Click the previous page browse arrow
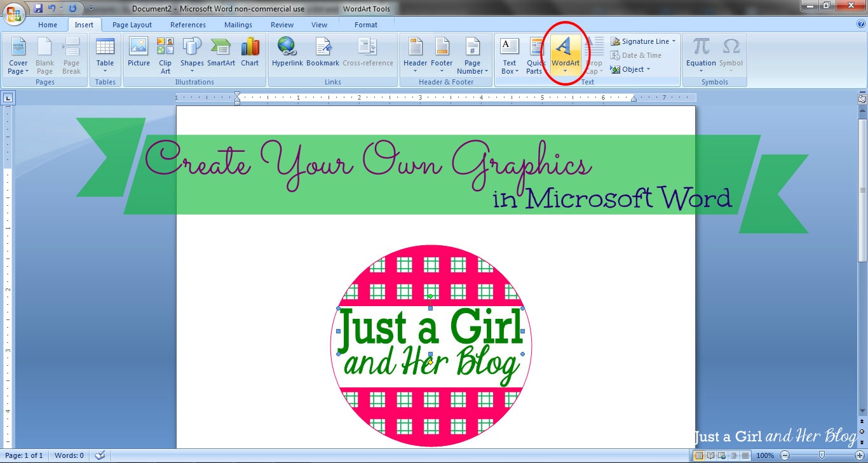Viewport: 868px width, 463px height. [x=862, y=422]
